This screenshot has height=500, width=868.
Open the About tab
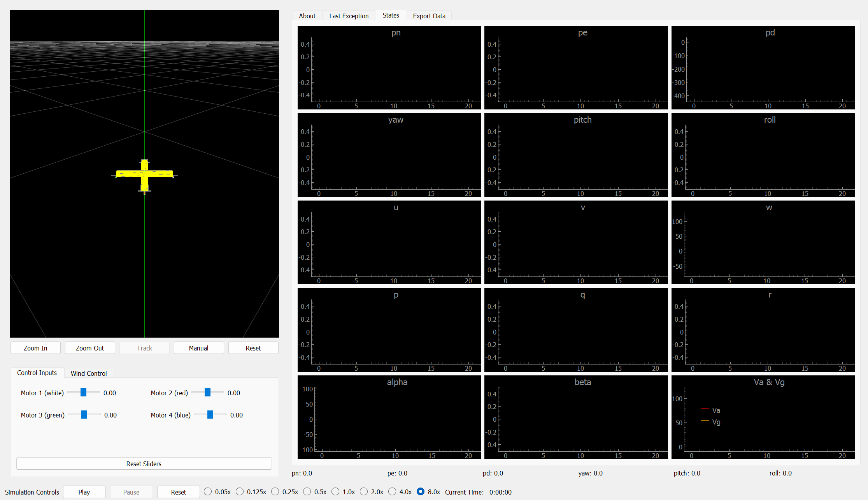pyautogui.click(x=307, y=16)
